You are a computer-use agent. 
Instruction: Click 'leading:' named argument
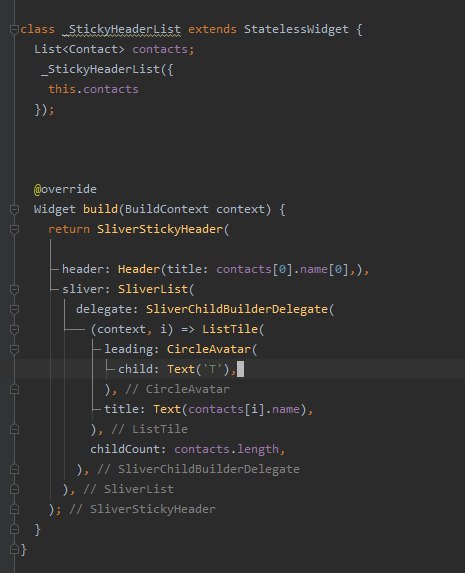pos(132,349)
